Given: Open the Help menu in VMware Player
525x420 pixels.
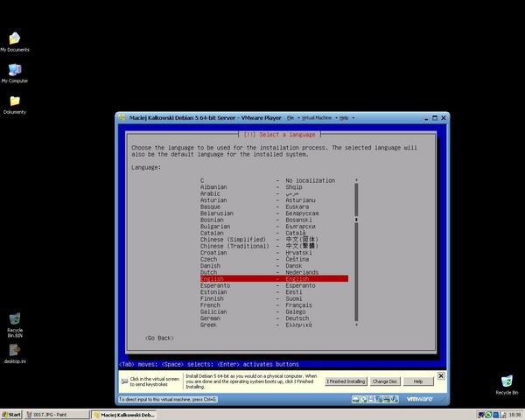Looking at the screenshot, I should click(x=344, y=118).
